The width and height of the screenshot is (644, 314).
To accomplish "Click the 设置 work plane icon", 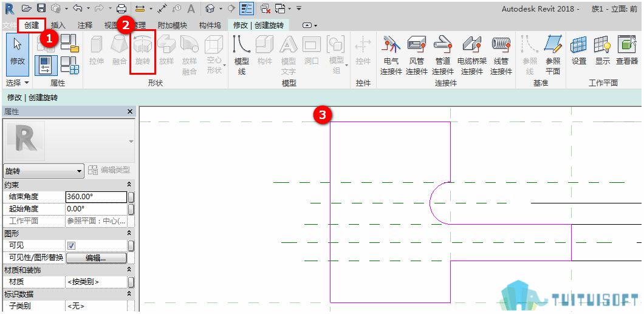I will click(579, 50).
